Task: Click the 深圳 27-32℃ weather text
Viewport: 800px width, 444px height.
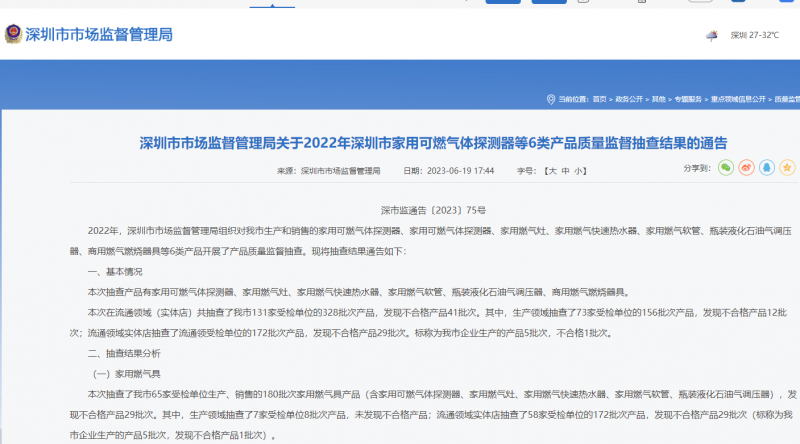Action: point(754,35)
